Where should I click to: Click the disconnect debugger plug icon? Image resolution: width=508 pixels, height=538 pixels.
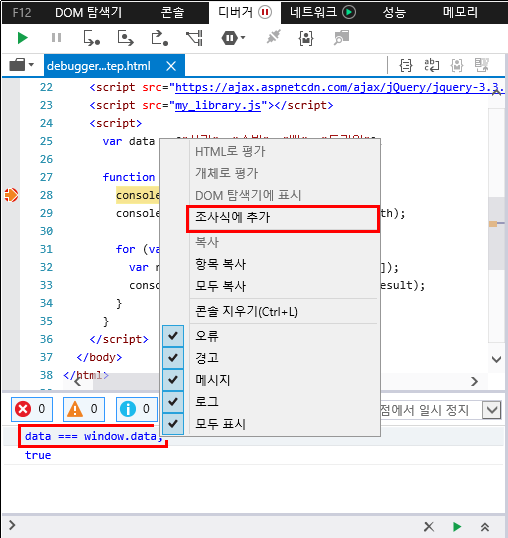pyautogui.click(x=273, y=37)
